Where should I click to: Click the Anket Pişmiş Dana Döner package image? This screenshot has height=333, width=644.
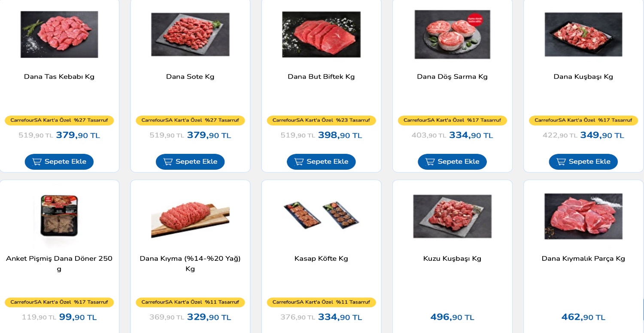[x=59, y=216]
